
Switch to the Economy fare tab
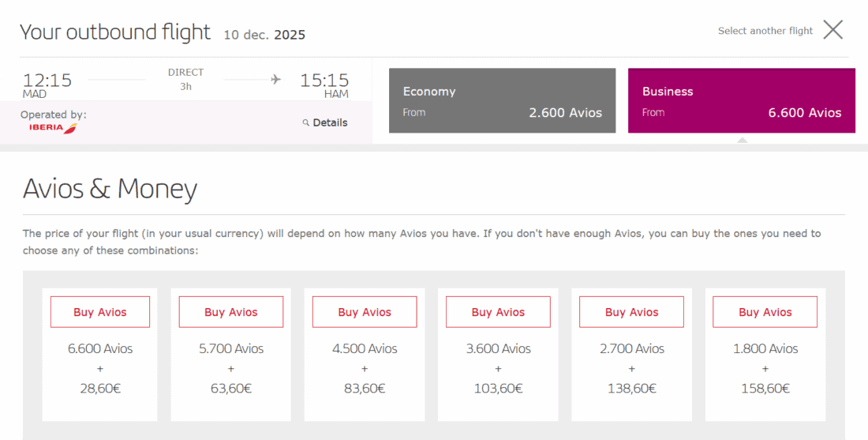click(x=502, y=100)
